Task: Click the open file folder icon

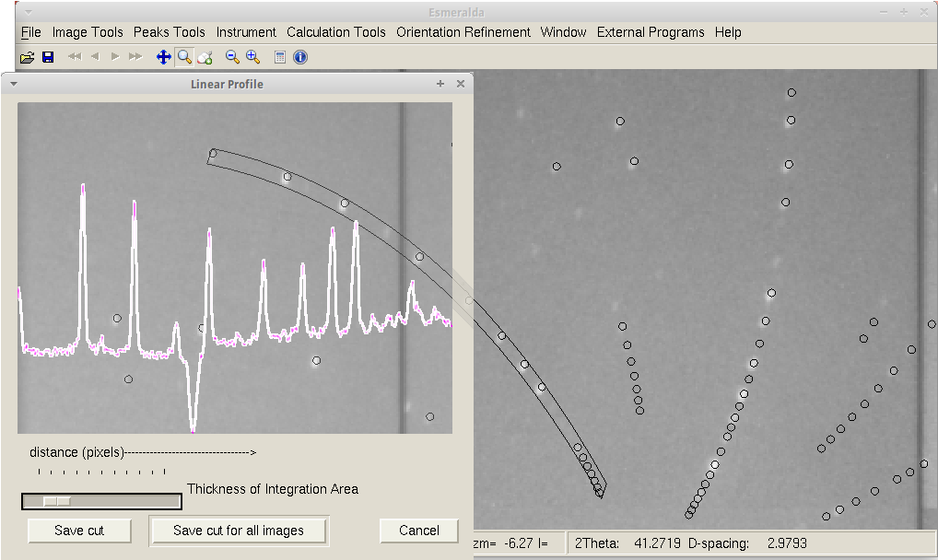Action: click(27, 57)
